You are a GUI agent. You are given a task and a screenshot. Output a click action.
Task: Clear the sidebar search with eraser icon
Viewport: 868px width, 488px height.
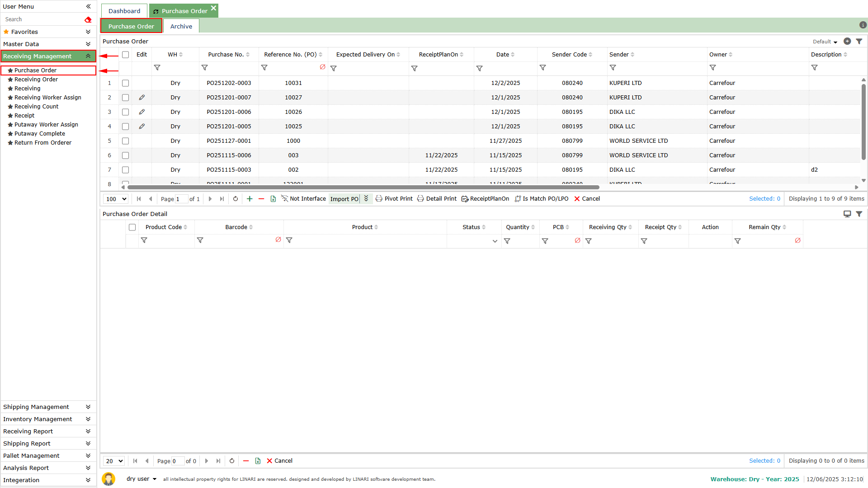(88, 19)
